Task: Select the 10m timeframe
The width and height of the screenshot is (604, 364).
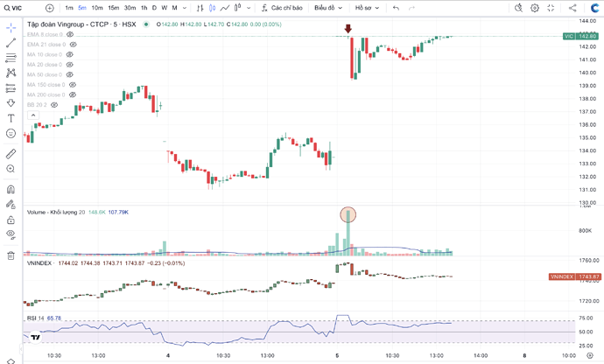Action: point(97,8)
